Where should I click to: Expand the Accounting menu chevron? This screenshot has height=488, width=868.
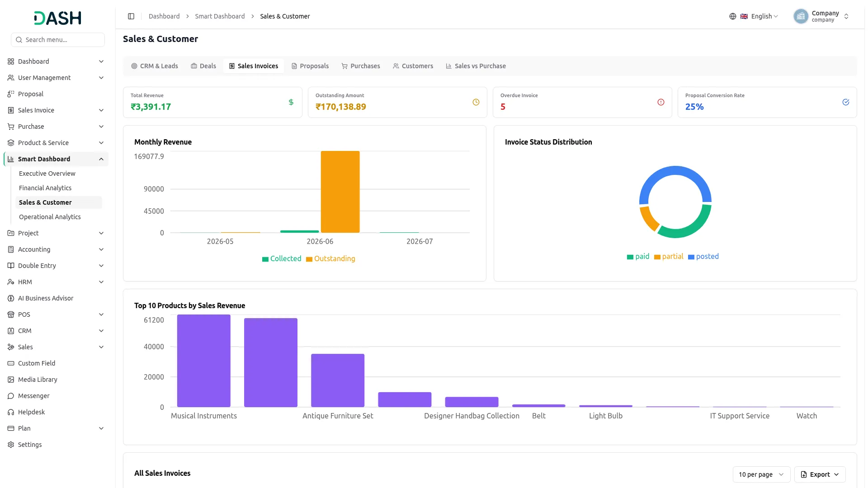point(101,249)
